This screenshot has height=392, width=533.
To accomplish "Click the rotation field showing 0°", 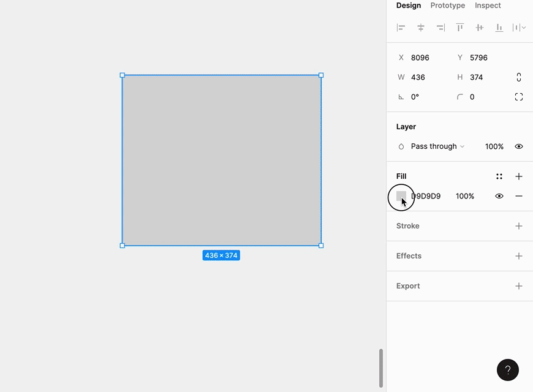I will tap(415, 97).
